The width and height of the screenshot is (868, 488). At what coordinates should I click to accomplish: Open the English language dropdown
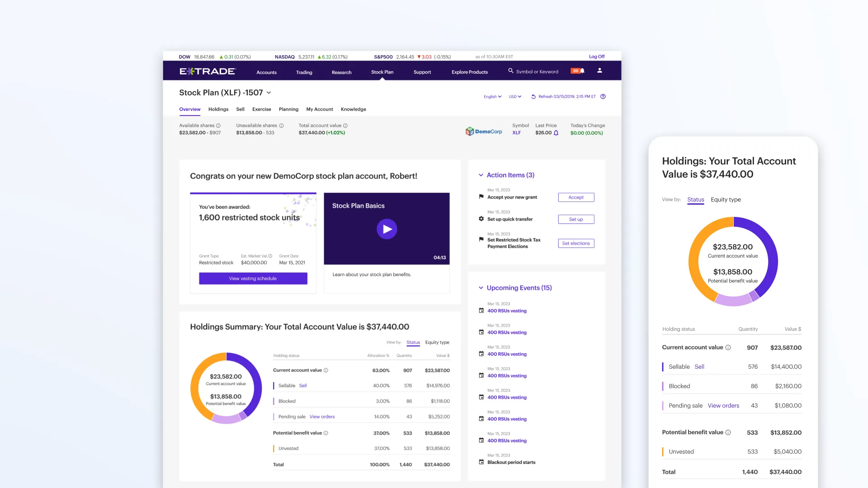click(x=492, y=96)
